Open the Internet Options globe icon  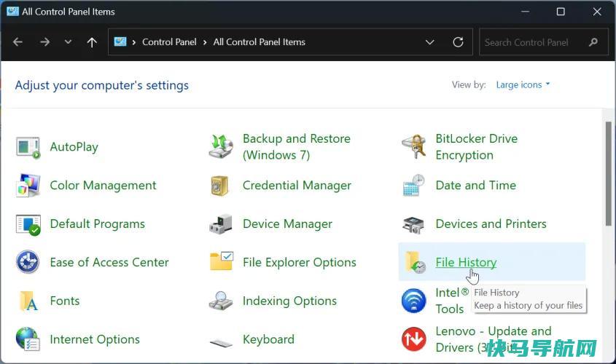tap(28, 339)
